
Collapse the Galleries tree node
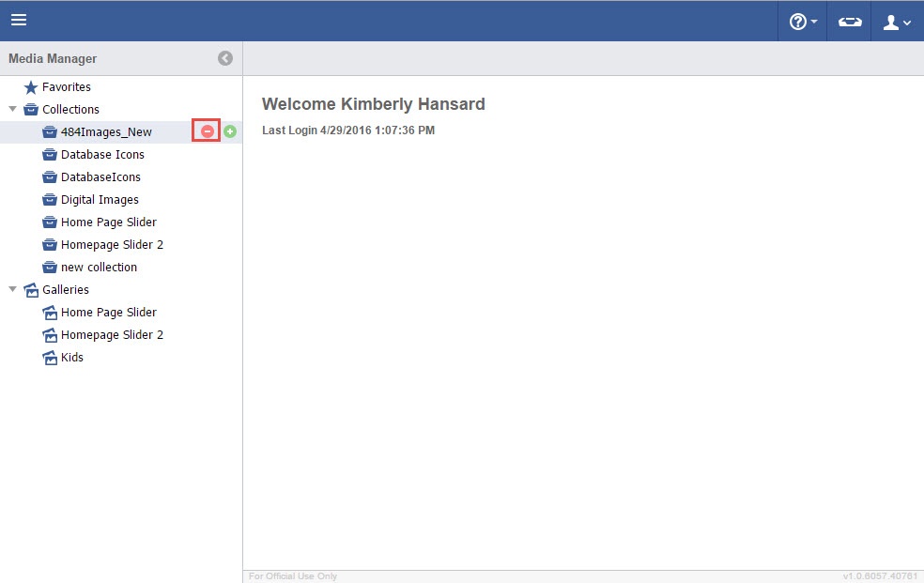12,289
